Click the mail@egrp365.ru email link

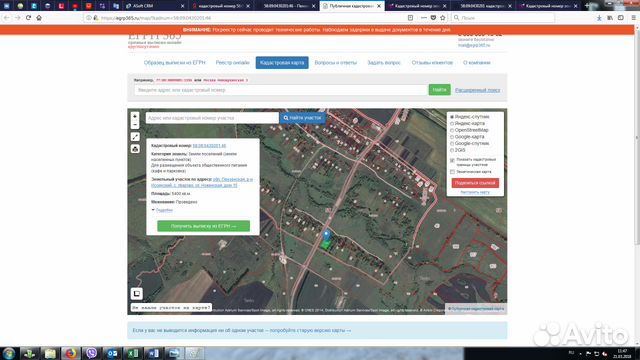pos(474,45)
